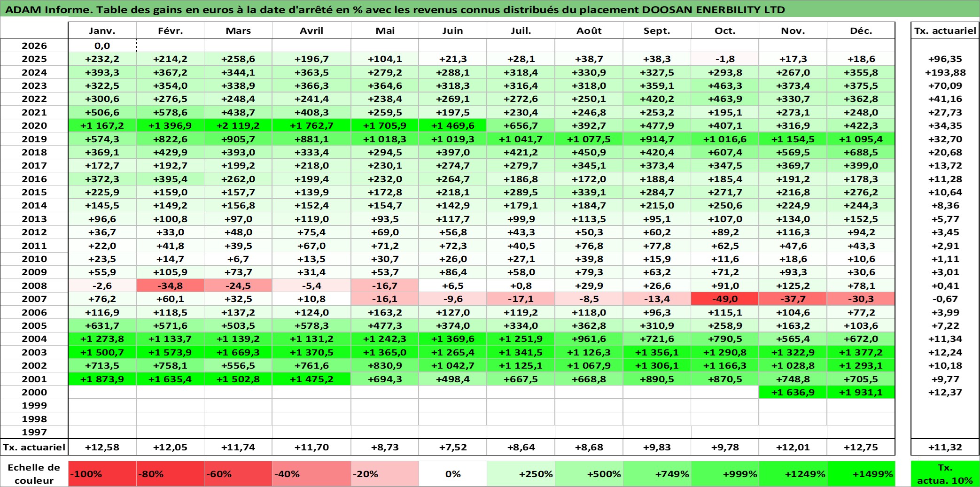Click the +1499% green scale swatch
The width and height of the screenshot is (980, 487).
(861, 474)
